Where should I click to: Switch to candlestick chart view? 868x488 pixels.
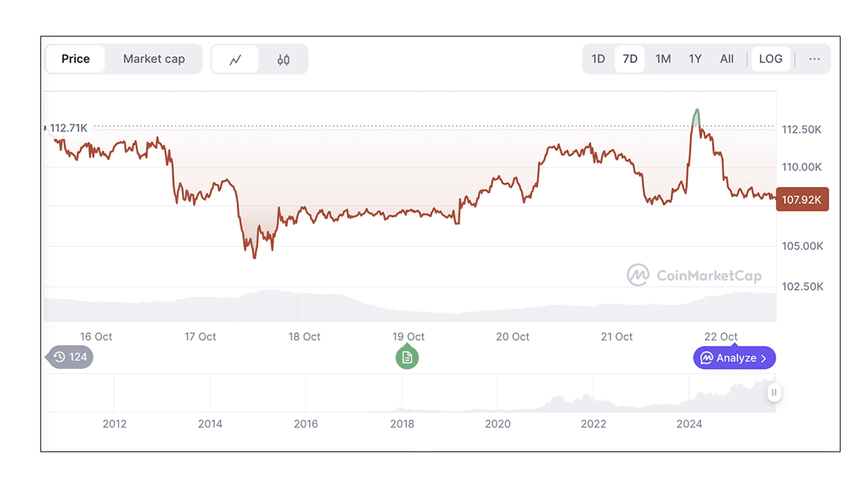pyautogui.click(x=283, y=59)
